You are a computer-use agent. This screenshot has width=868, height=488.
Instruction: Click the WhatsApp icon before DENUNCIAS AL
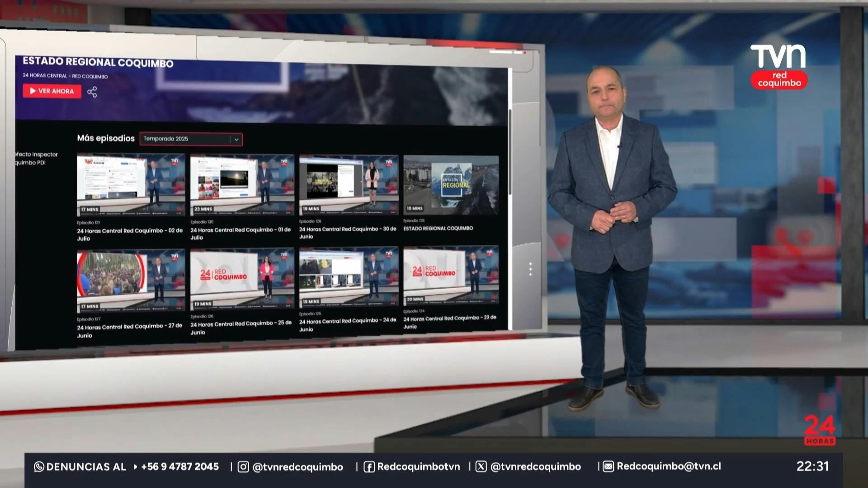(x=39, y=467)
